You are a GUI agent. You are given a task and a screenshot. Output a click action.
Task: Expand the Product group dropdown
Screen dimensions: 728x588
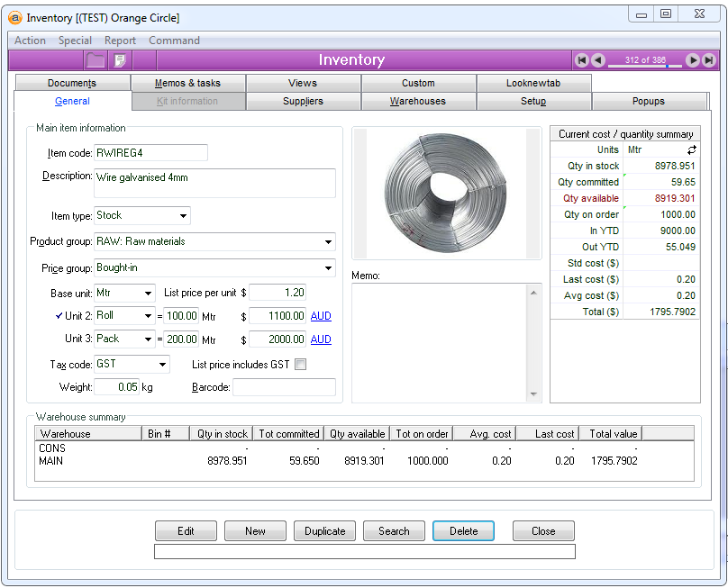pyautogui.click(x=327, y=242)
